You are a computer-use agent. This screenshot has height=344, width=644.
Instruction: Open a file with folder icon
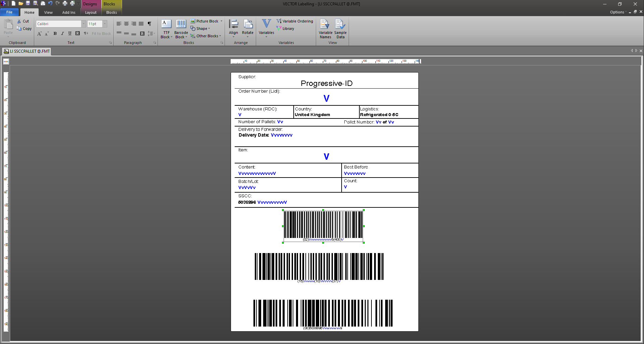point(21,4)
